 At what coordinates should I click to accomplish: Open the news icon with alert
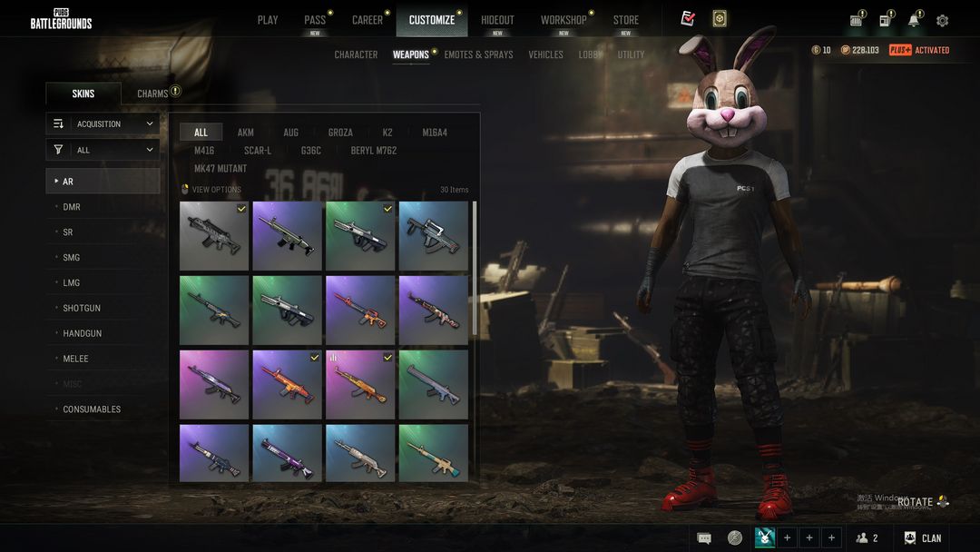pyautogui.click(x=886, y=19)
